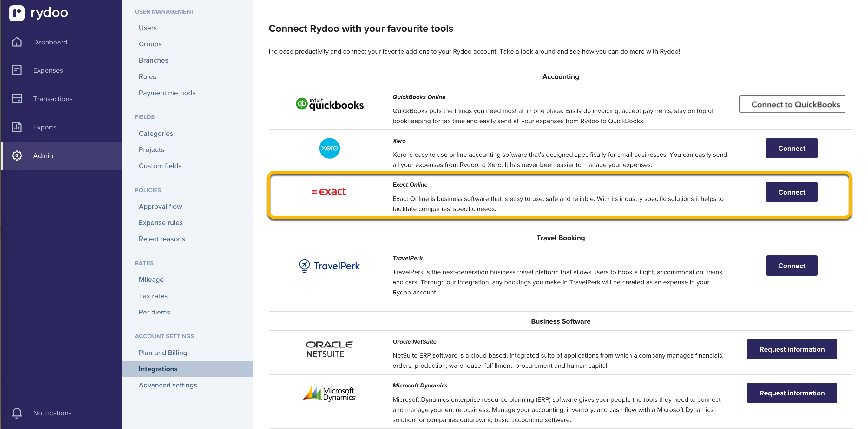Click the Xero logo

329,148
